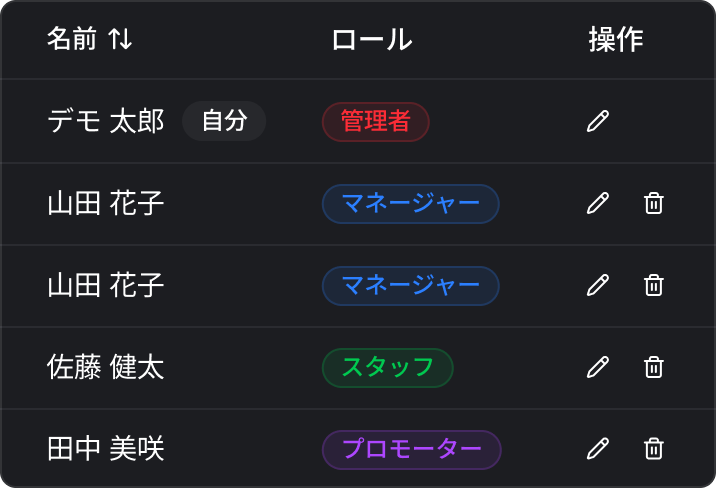Image resolution: width=716 pixels, height=488 pixels.
Task: Edit 佐藤 健太 with the pencil icon
Action: 598,368
